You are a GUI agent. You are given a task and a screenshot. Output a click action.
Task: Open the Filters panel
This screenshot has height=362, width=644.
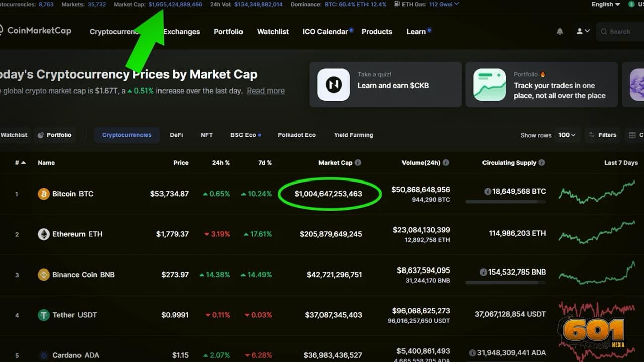click(602, 135)
